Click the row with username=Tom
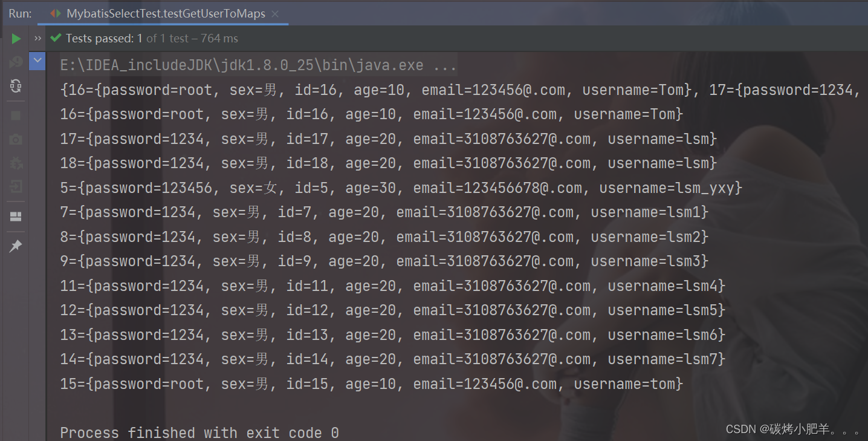 (372, 114)
